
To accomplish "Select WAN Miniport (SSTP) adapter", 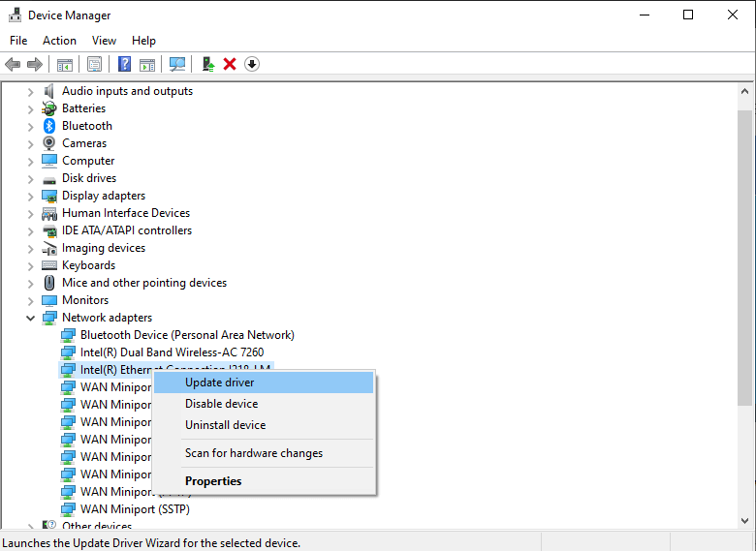I will tap(135, 509).
